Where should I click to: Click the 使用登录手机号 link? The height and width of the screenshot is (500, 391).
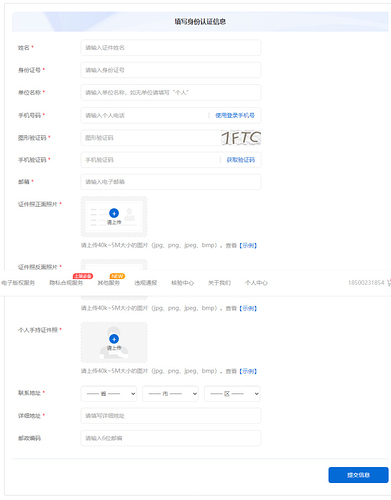click(235, 115)
